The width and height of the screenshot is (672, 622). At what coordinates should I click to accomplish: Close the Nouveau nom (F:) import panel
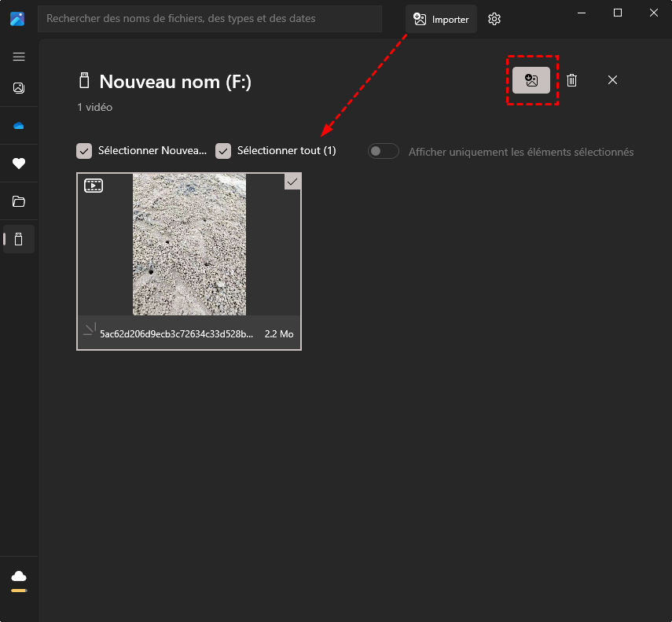click(x=613, y=80)
